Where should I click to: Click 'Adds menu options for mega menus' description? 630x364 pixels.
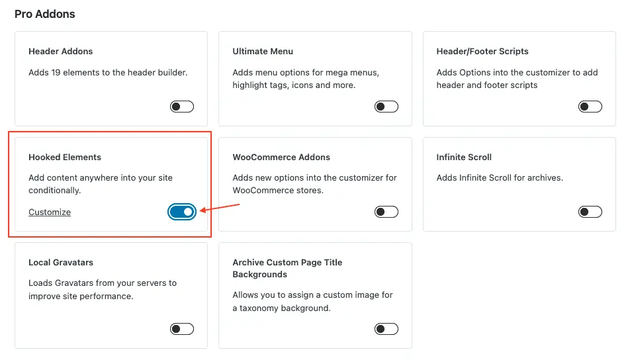tap(306, 79)
